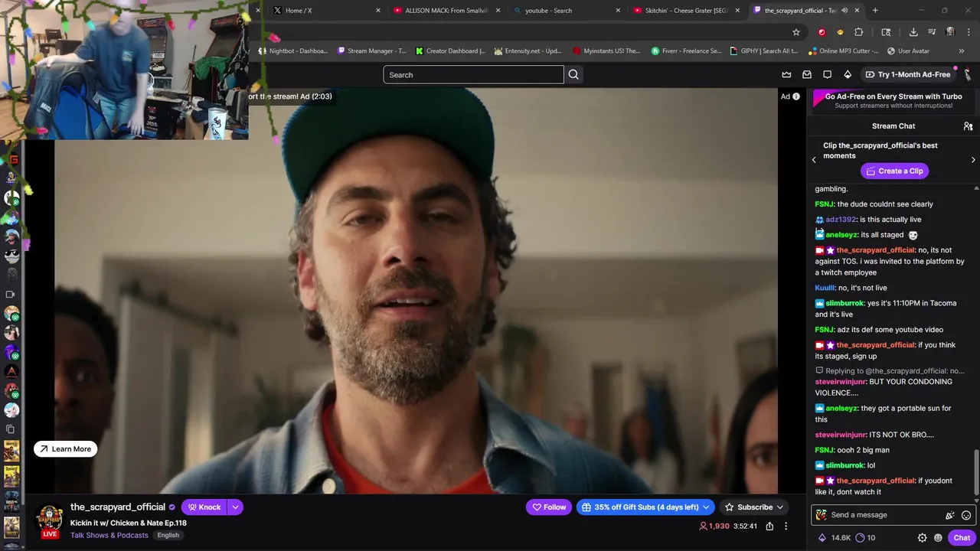Mute the Twitch tab via speaker icon
Screen dimensions: 980x551
pyautogui.click(x=844, y=11)
